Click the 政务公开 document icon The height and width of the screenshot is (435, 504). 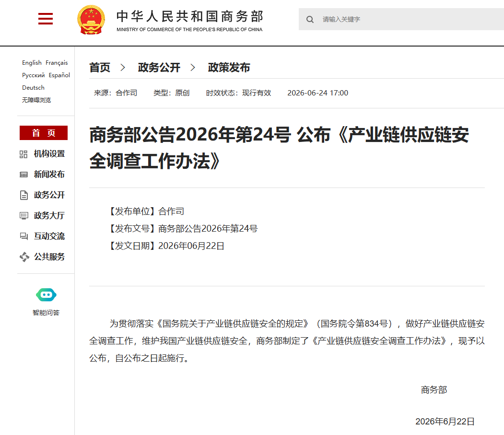click(x=24, y=195)
